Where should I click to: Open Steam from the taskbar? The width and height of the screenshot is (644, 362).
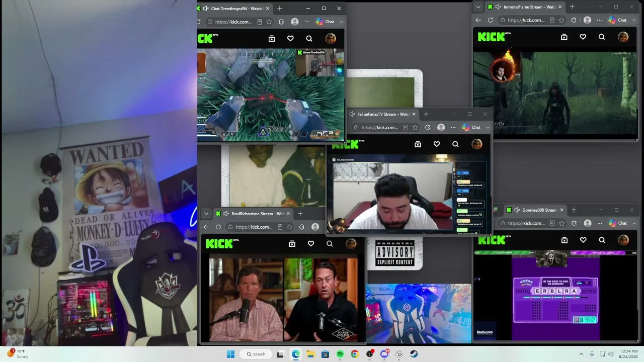414,354
